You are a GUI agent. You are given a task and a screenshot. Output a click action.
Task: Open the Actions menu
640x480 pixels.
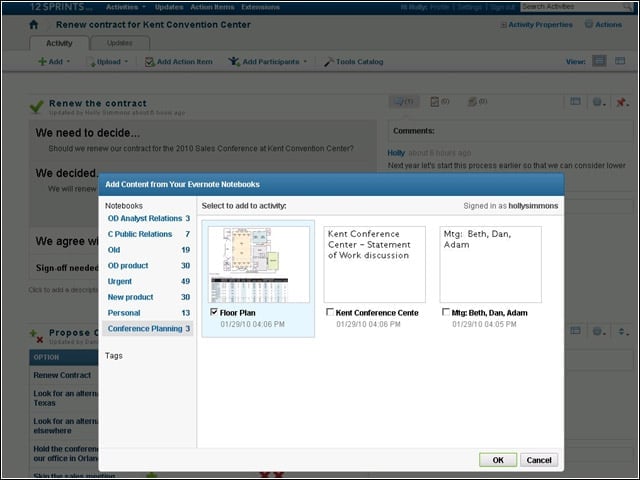[x=603, y=24]
